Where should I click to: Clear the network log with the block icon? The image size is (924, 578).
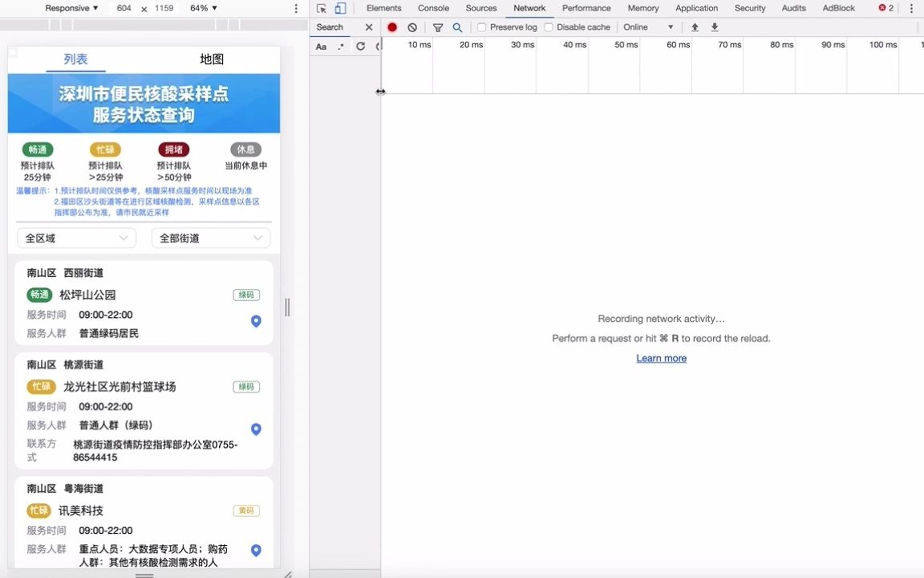pyautogui.click(x=411, y=26)
